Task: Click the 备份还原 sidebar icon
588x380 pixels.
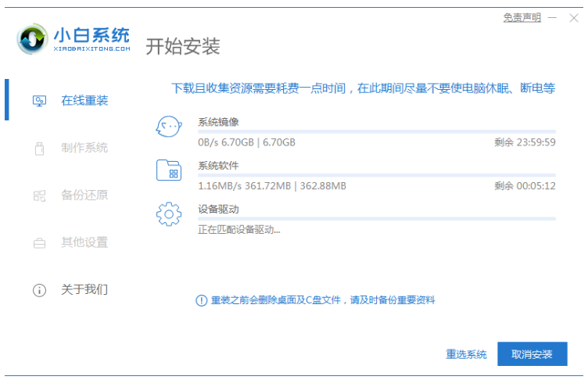Action: (39, 195)
